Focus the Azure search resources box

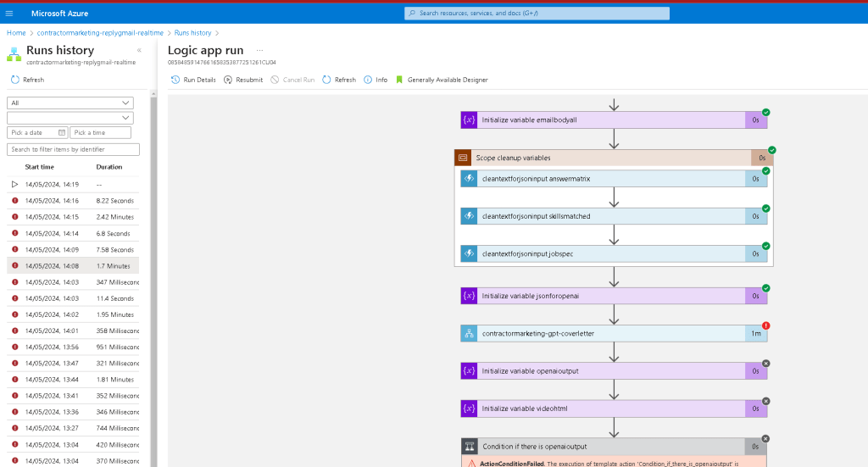[537, 14]
